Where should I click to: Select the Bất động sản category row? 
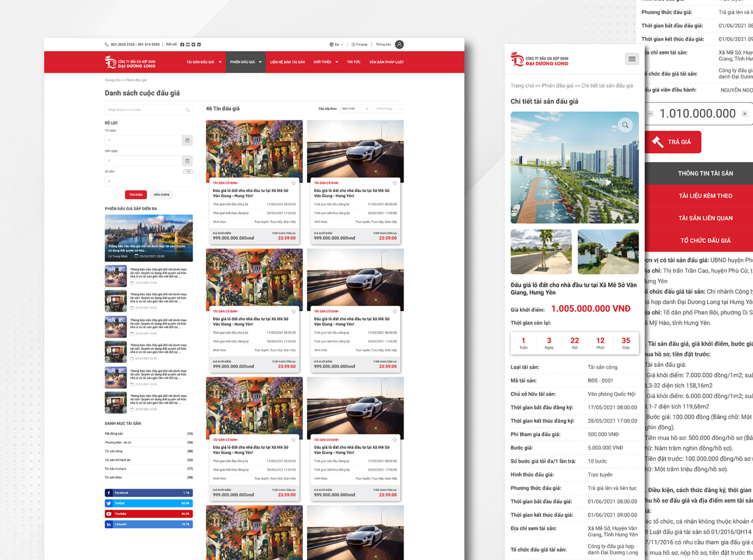pyautogui.click(x=149, y=434)
